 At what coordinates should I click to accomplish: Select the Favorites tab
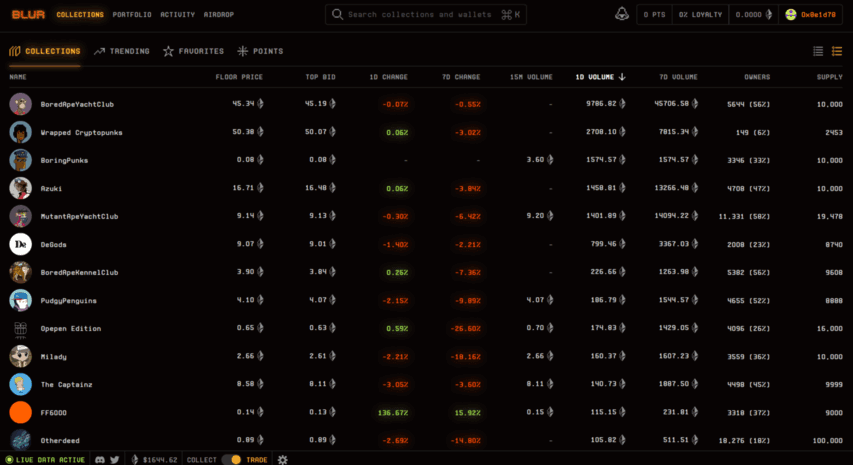(x=193, y=51)
